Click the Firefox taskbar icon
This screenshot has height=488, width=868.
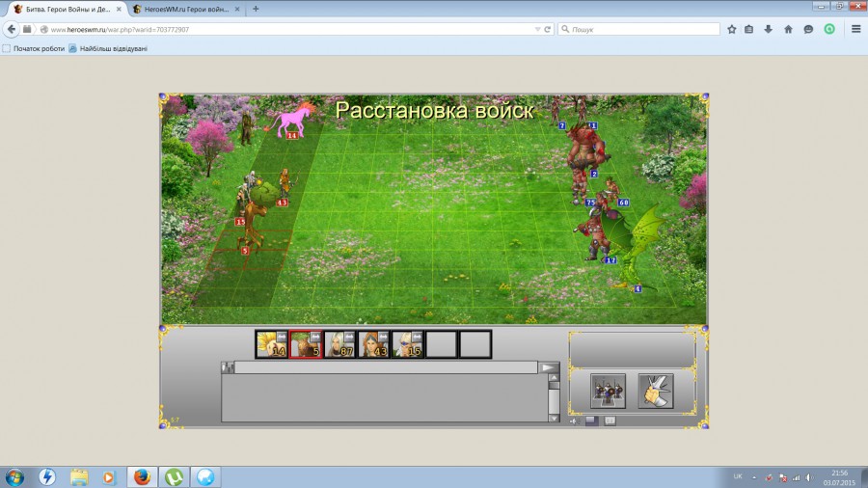coord(143,477)
